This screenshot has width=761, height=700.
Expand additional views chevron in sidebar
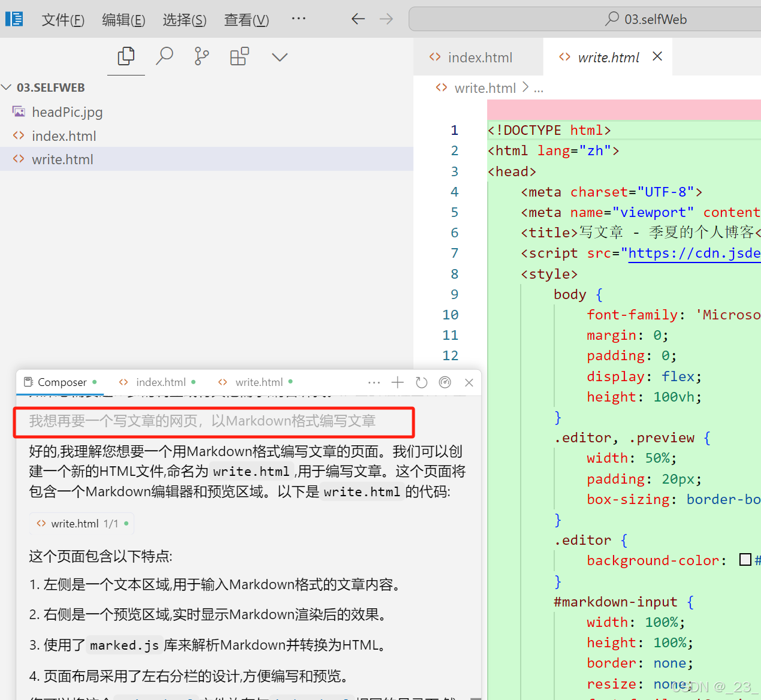click(x=280, y=58)
